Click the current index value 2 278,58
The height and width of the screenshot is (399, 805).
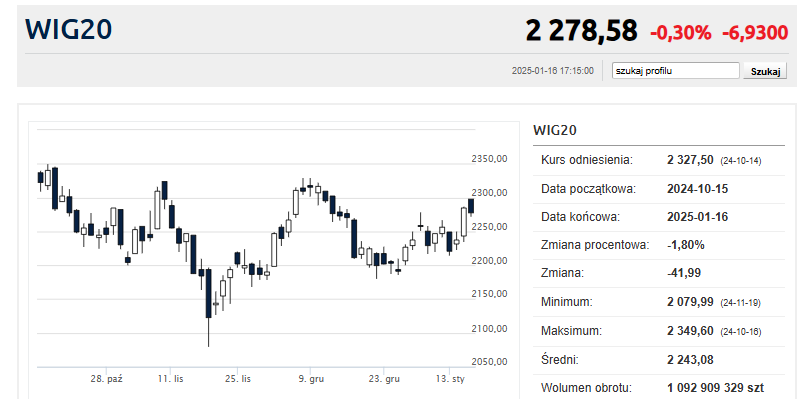[581, 30]
